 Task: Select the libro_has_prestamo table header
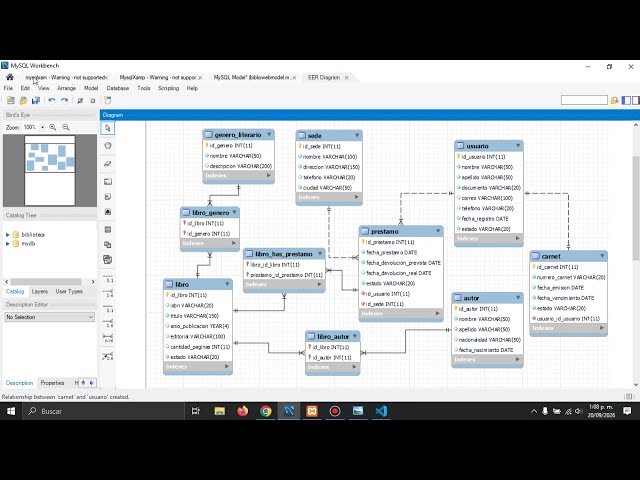click(x=284, y=254)
